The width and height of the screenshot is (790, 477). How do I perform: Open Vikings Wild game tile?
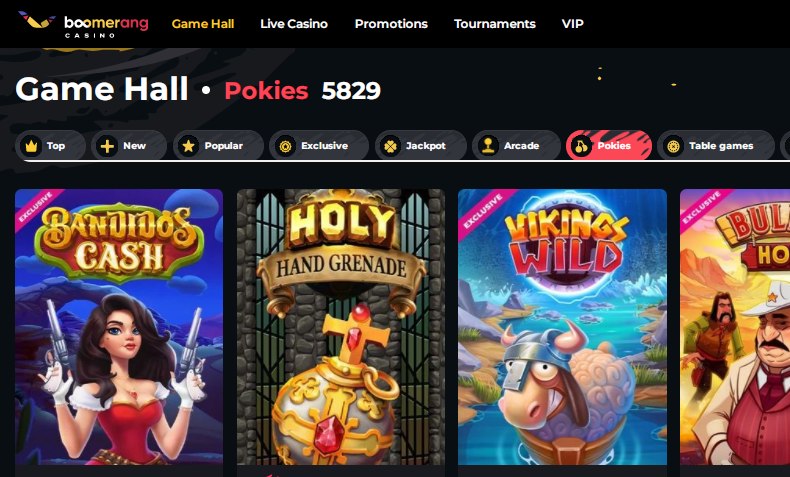coord(562,326)
